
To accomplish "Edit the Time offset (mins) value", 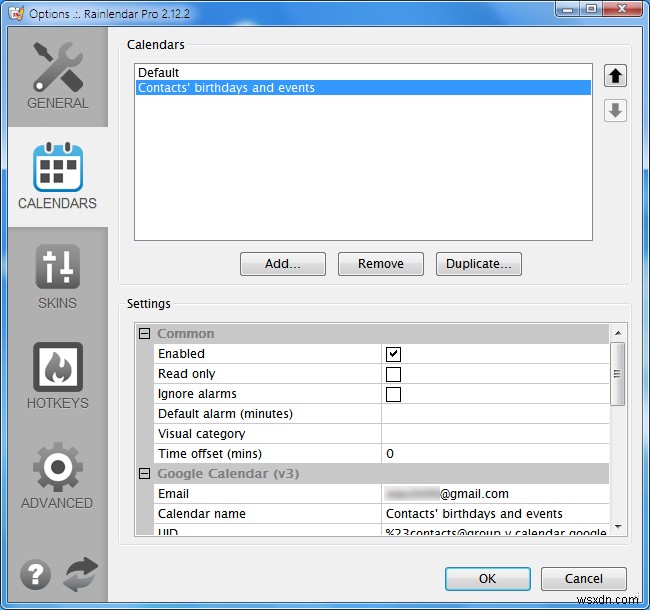I will [x=495, y=454].
